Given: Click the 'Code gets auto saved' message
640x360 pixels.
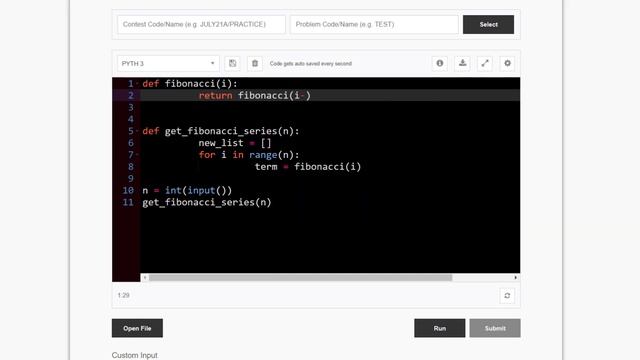Looking at the screenshot, I should coord(311,64).
